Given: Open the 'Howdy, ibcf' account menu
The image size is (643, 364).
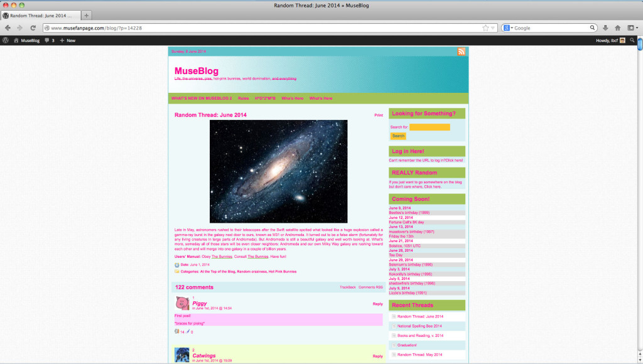Looking at the screenshot, I should (610, 40).
